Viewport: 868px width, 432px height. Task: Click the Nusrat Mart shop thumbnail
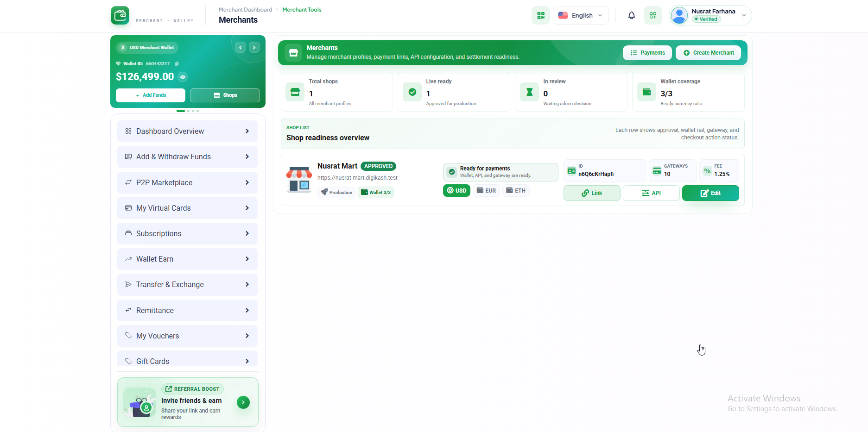click(x=299, y=180)
